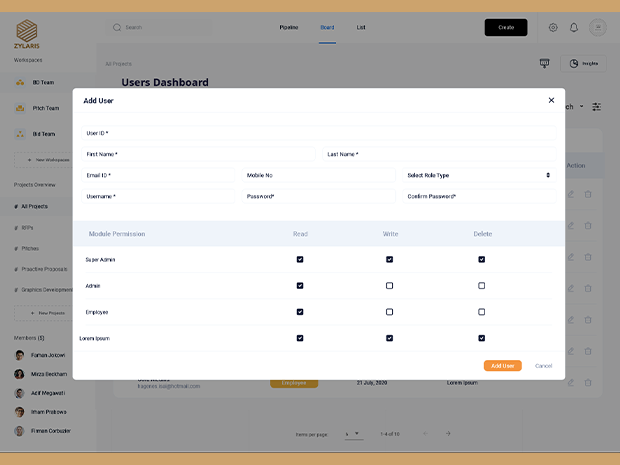Uncheck Super Admin Read permission
The width and height of the screenshot is (620, 465).
300,259
